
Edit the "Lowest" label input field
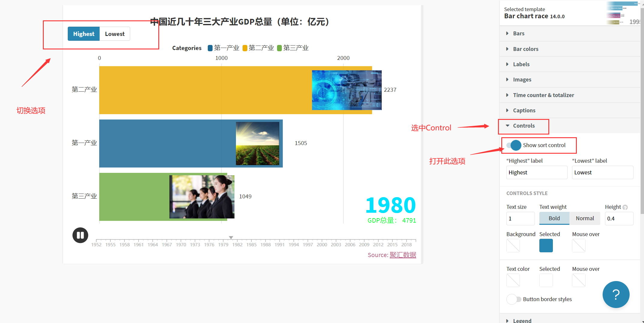point(603,173)
